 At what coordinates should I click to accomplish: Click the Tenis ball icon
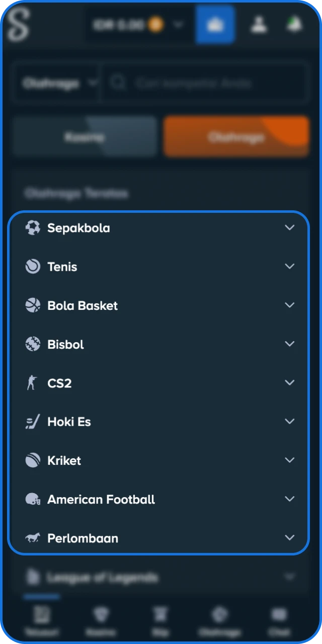tap(33, 266)
